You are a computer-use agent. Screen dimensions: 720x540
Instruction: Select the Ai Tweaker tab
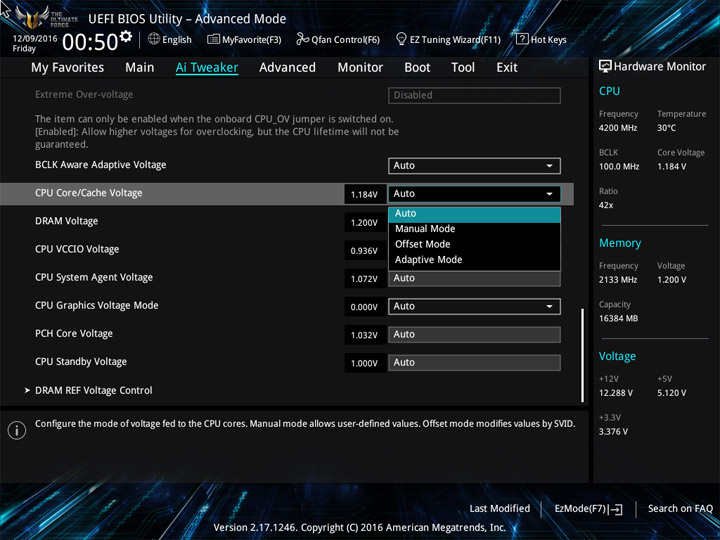coord(207,68)
